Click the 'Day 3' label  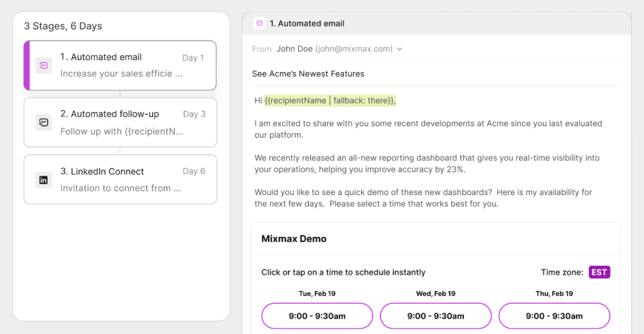tap(194, 114)
